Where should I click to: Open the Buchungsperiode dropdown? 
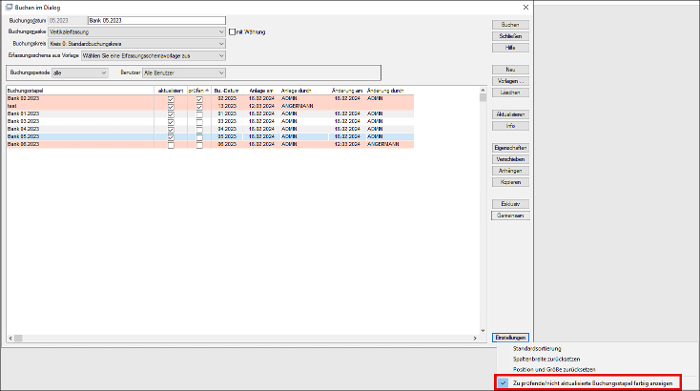pyautogui.click(x=104, y=73)
